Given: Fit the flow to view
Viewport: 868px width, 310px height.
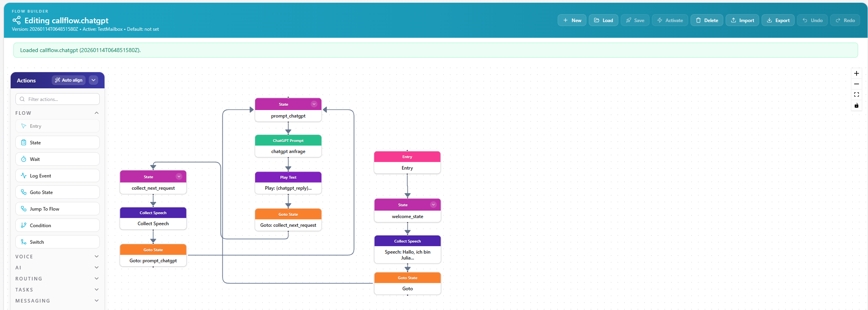Looking at the screenshot, I should tap(856, 95).
